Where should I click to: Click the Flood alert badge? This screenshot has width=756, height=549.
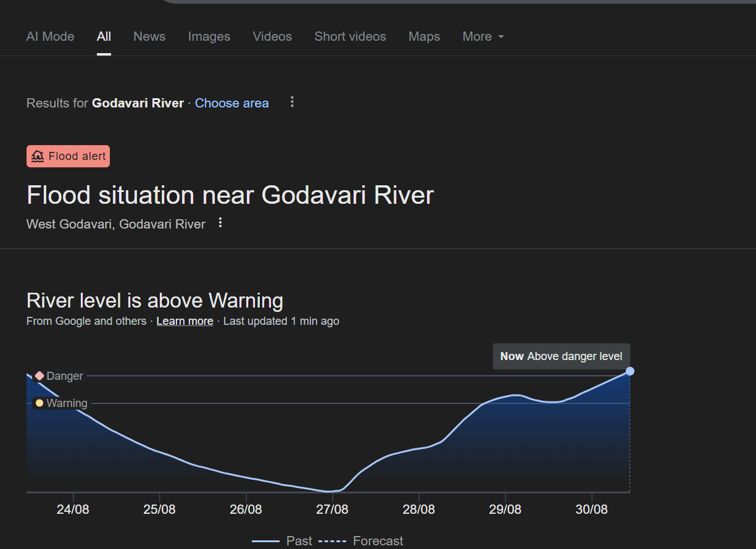(68, 156)
